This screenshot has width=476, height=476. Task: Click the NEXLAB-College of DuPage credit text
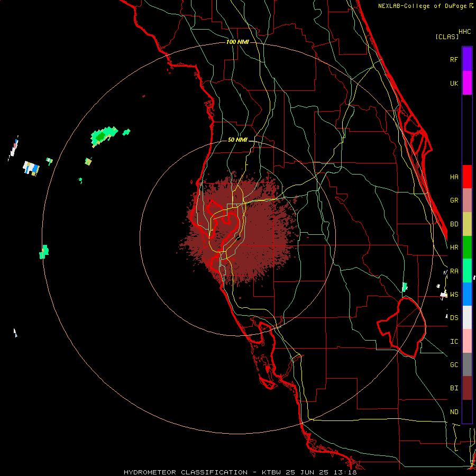425,6
